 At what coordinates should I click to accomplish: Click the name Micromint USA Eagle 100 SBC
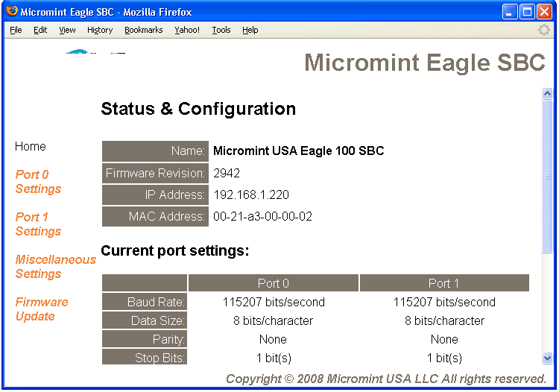pyautogui.click(x=298, y=151)
